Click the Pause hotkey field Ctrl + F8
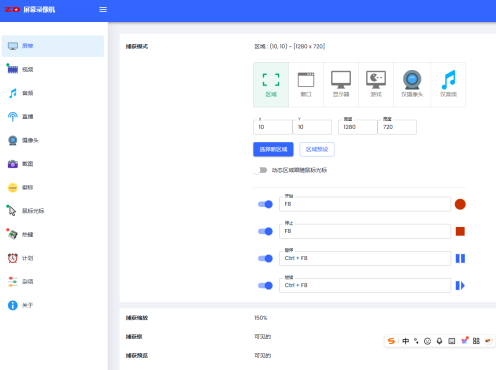The image size is (496, 370). pos(365,258)
